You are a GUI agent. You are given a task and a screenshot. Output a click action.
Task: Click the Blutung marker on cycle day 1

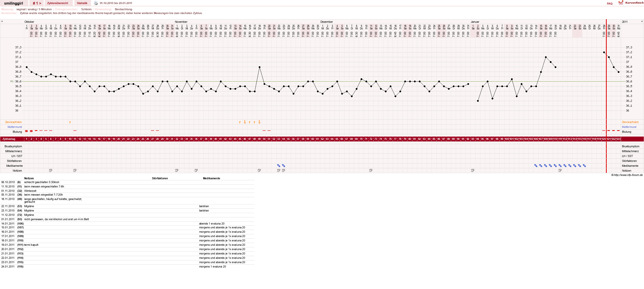point(27,131)
